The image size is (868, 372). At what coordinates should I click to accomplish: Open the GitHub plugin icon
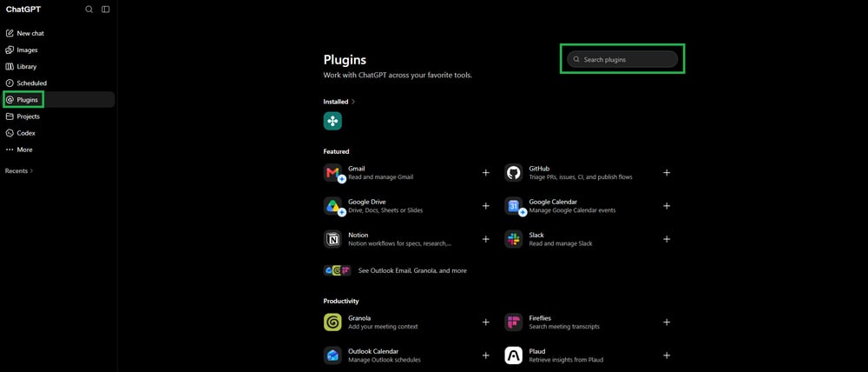pos(513,173)
